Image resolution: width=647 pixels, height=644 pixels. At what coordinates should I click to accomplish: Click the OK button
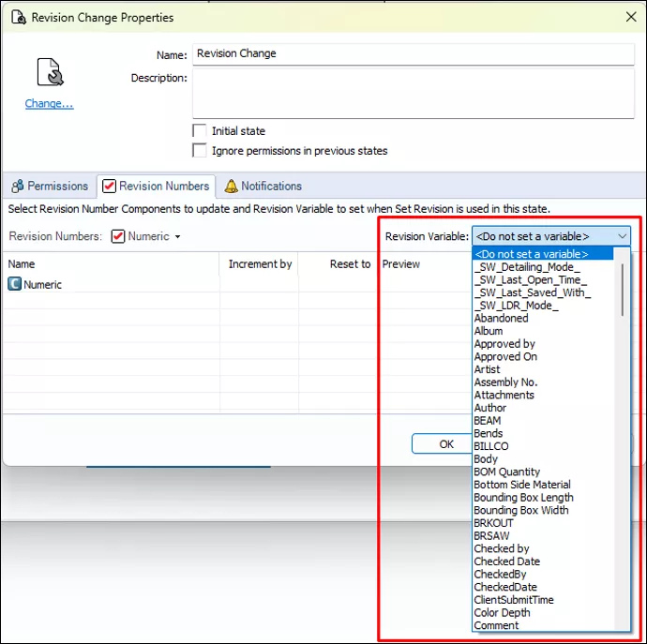coord(443,444)
